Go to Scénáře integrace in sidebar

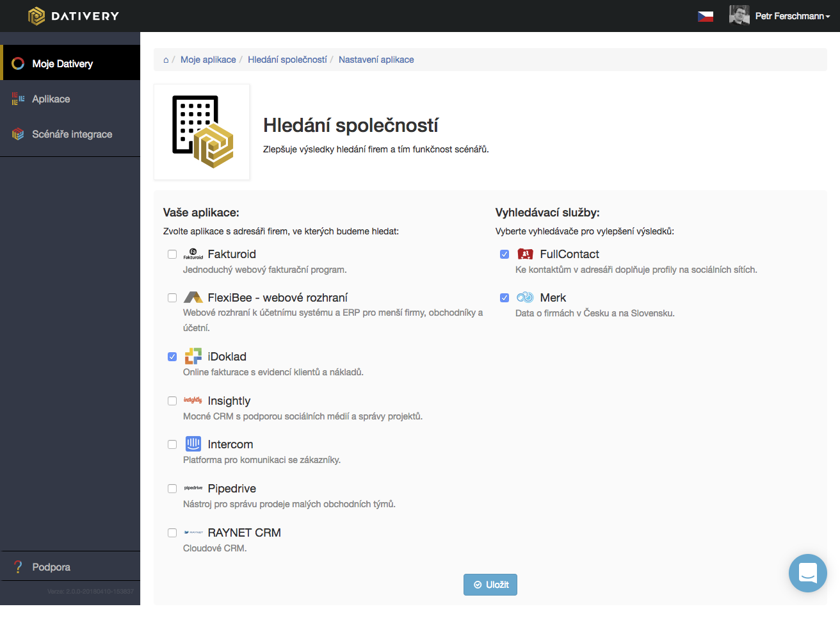pyautogui.click(x=72, y=134)
